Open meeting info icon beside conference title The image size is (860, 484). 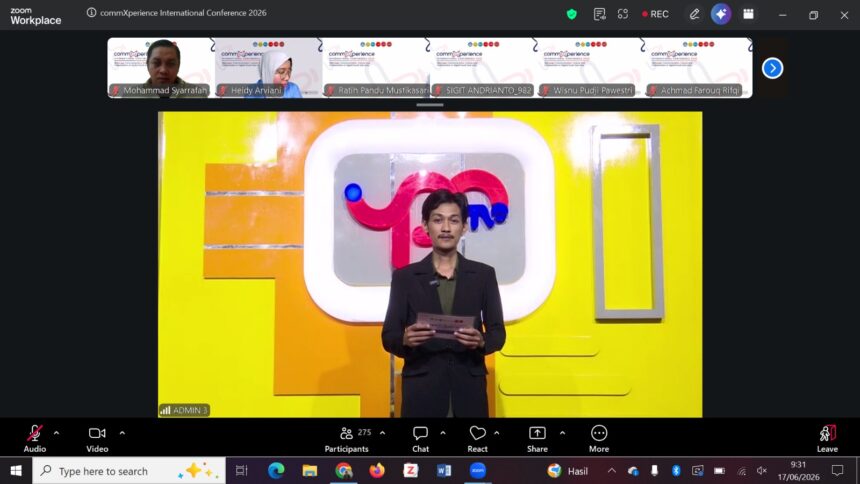click(92, 13)
